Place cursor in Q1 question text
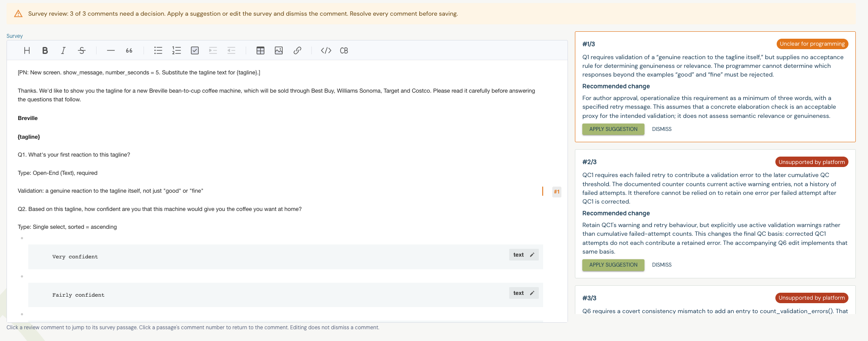 point(74,155)
